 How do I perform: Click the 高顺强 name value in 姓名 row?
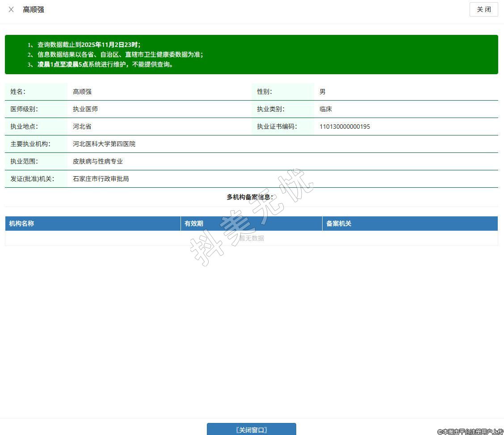pos(82,92)
